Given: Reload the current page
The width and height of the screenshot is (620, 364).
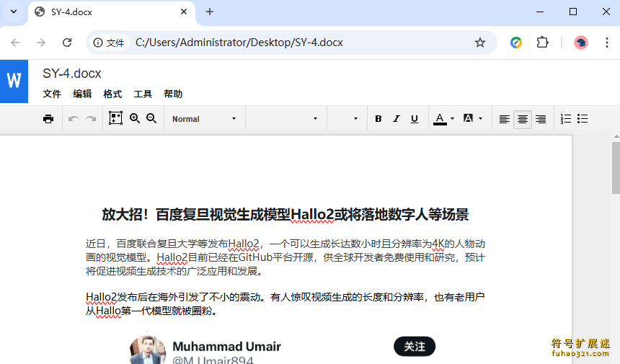Looking at the screenshot, I should click(x=67, y=43).
